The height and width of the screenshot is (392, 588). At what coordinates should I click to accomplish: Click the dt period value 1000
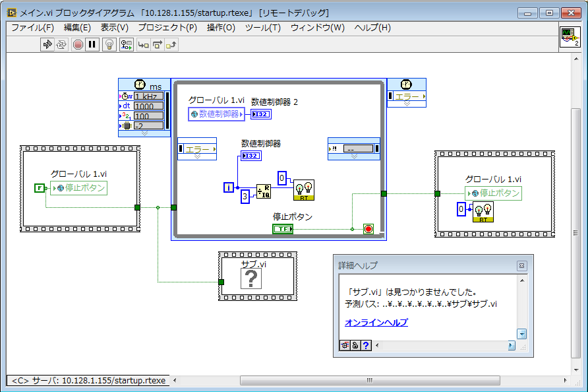[x=149, y=106]
